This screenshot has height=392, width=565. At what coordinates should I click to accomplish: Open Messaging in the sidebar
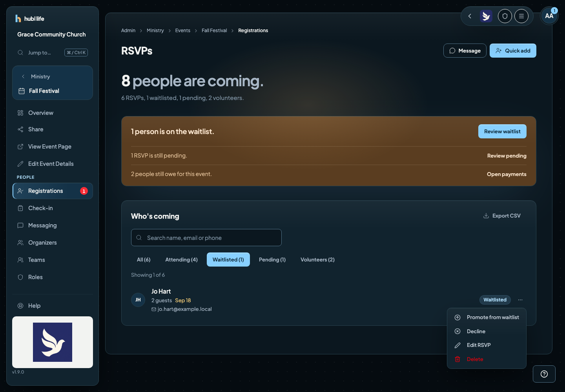click(53, 225)
